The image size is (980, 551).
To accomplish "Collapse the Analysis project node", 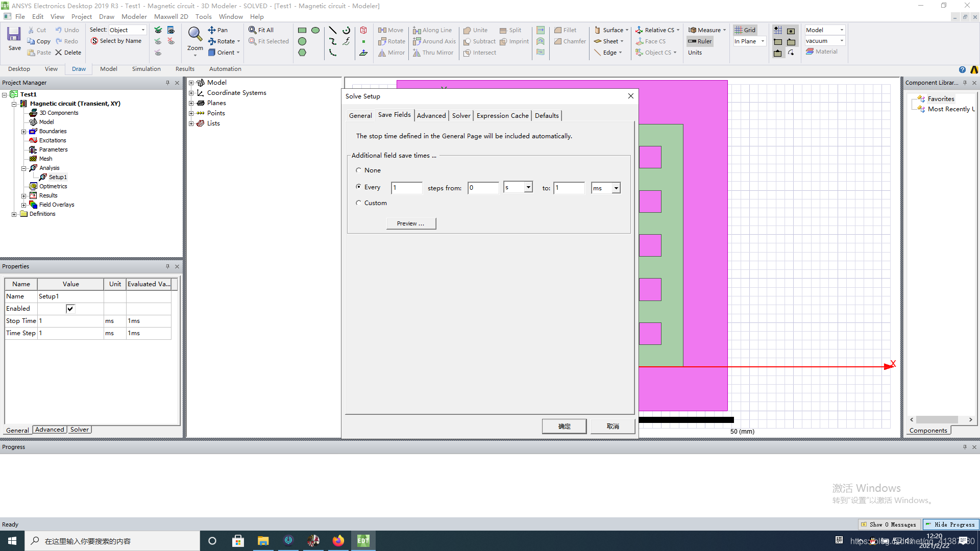I will pos(23,168).
